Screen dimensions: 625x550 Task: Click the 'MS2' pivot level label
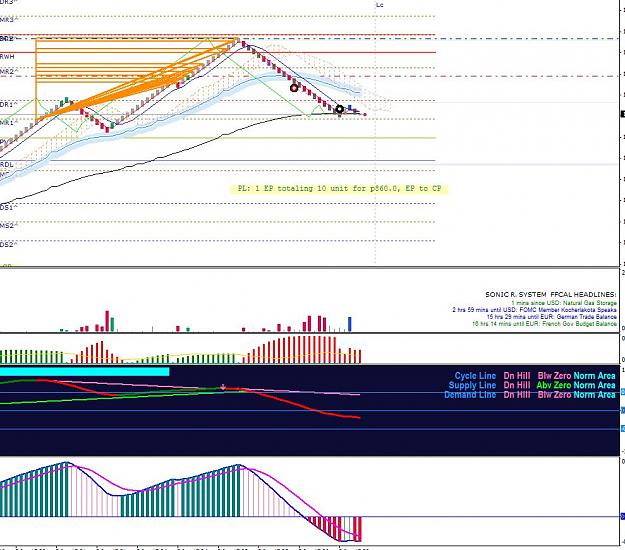pyautogui.click(x=7, y=226)
